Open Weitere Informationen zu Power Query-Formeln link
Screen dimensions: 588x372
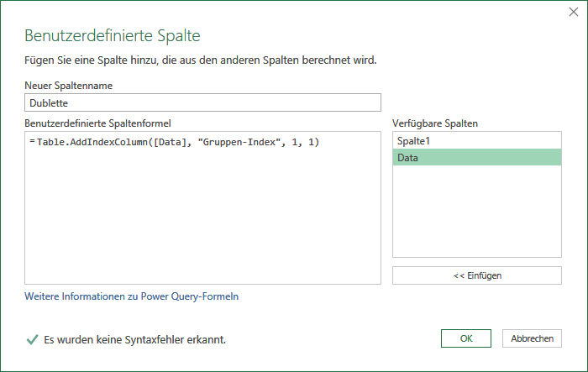(x=132, y=296)
